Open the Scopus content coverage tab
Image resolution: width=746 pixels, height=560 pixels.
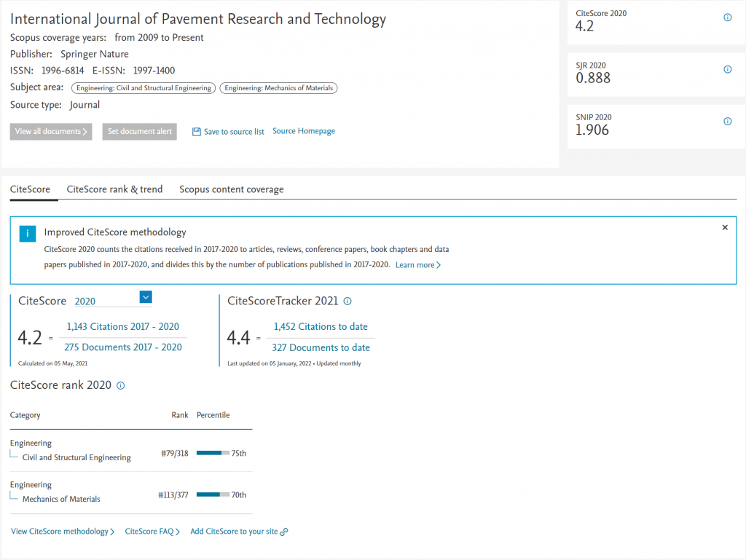point(232,189)
